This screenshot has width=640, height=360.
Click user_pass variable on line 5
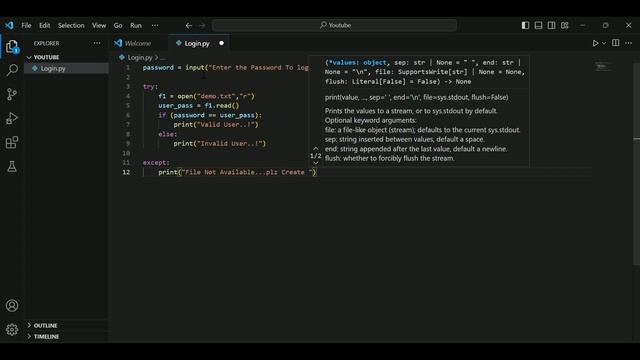point(176,106)
